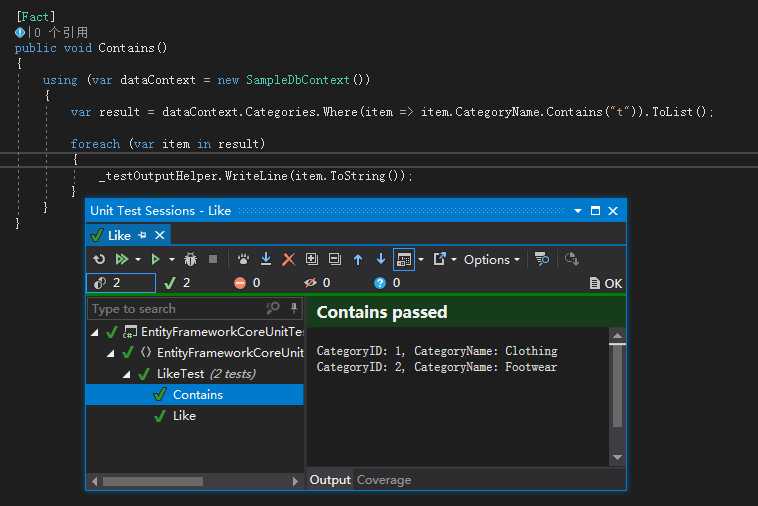The image size is (758, 506).
Task: Select the Like test row
Action: pos(195,416)
